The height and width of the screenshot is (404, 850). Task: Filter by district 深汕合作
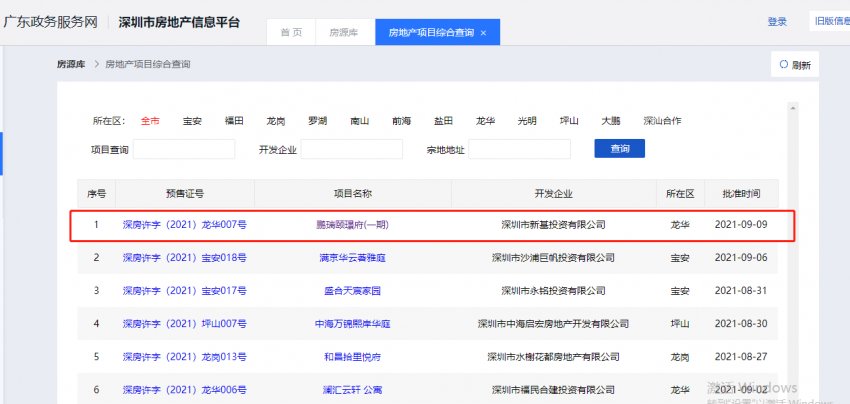(662, 121)
